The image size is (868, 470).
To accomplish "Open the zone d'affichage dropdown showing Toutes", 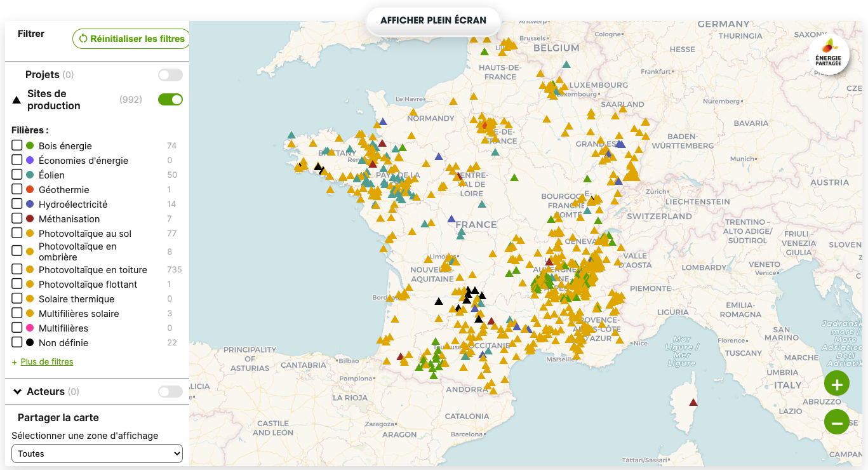I will (97, 453).
